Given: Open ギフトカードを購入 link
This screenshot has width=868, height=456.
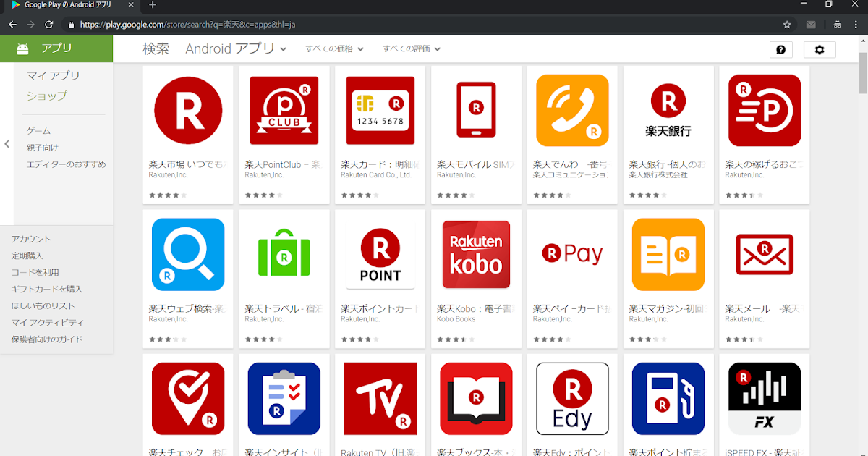Looking at the screenshot, I should pyautogui.click(x=47, y=289).
